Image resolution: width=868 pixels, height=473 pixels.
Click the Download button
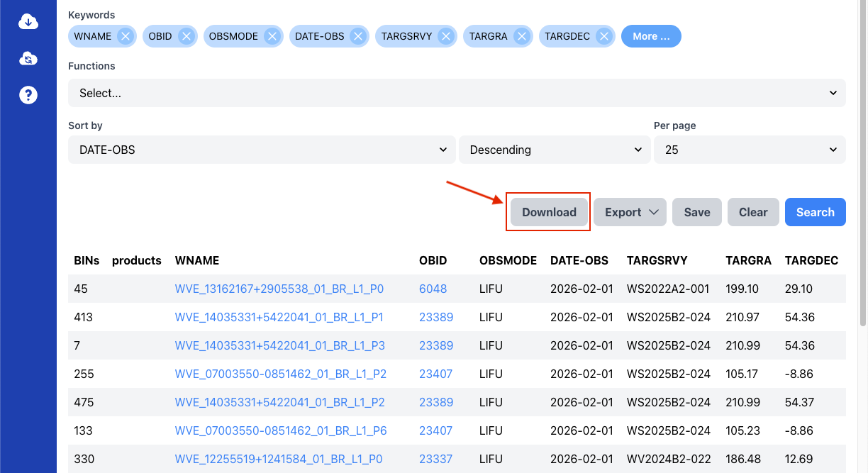(x=550, y=212)
